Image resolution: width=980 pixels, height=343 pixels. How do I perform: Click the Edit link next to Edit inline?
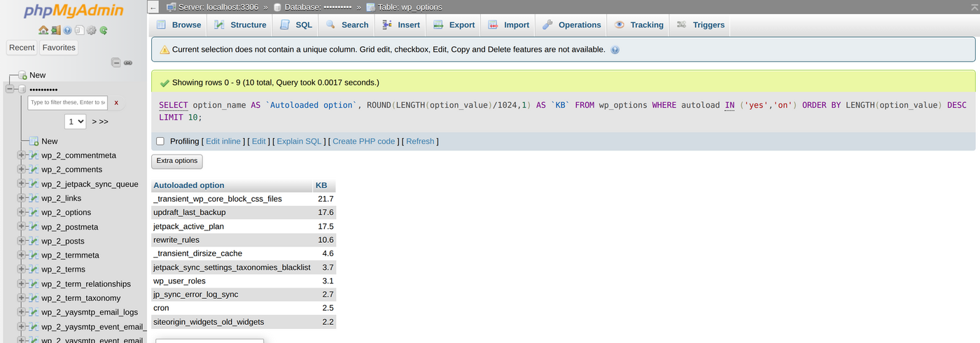coord(259,141)
